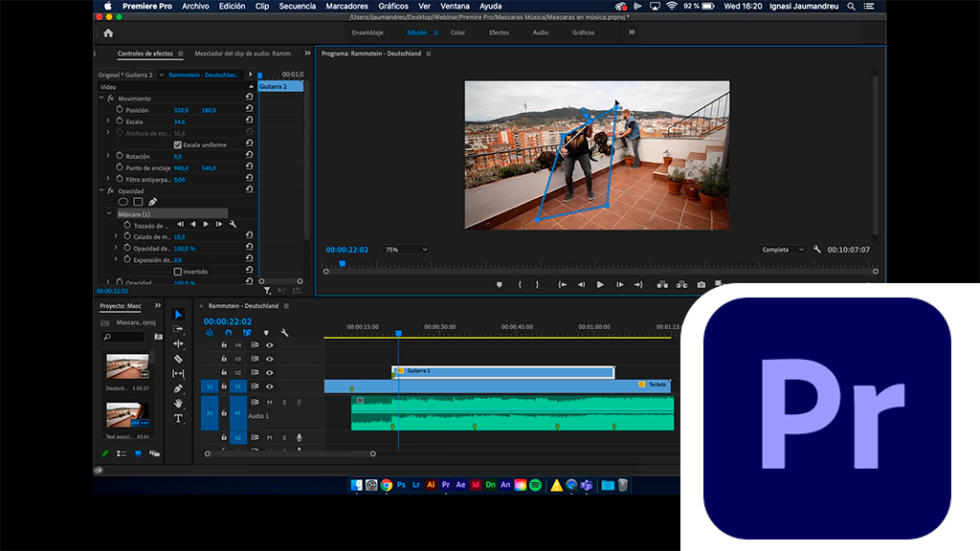This screenshot has width=980, height=551.
Task: Mute the Audio 1 track with M
Action: click(x=269, y=402)
